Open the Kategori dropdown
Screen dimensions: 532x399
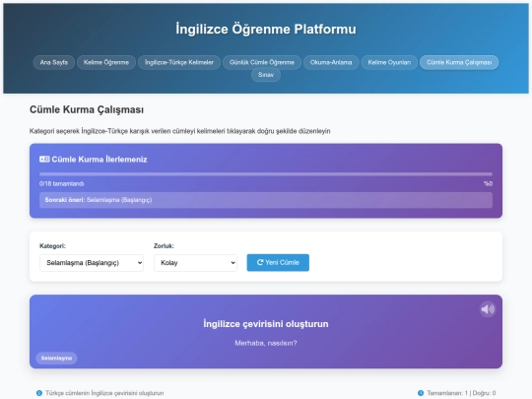tap(92, 263)
